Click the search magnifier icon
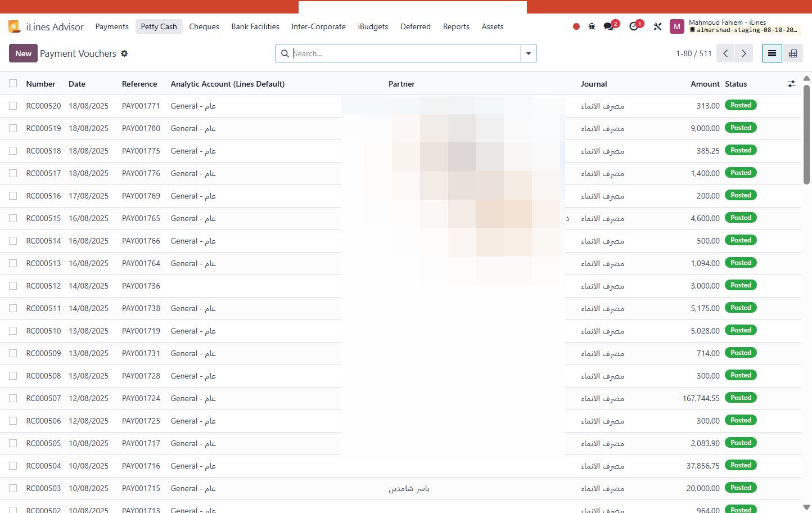The height and width of the screenshot is (513, 812). 285,53
